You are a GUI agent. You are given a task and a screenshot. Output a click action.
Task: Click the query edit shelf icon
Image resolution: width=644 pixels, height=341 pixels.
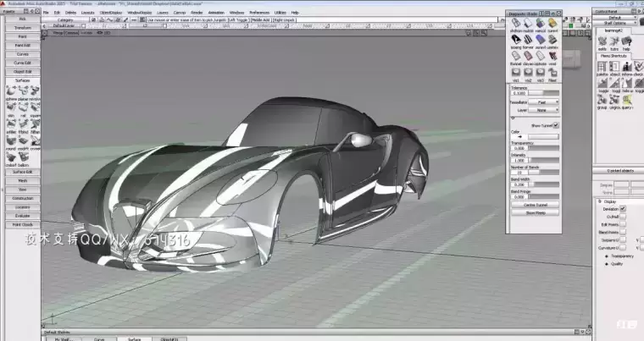pos(627,100)
